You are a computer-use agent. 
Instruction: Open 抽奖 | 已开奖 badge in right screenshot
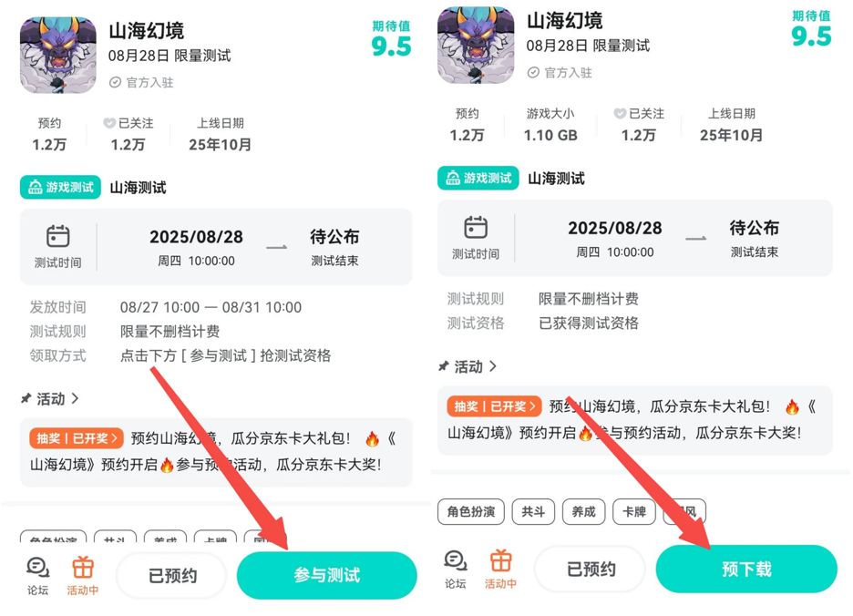tap(495, 406)
